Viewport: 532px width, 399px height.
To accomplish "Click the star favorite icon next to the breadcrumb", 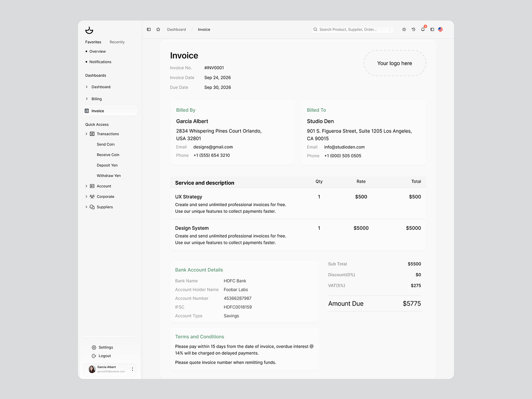I will [x=158, y=29].
